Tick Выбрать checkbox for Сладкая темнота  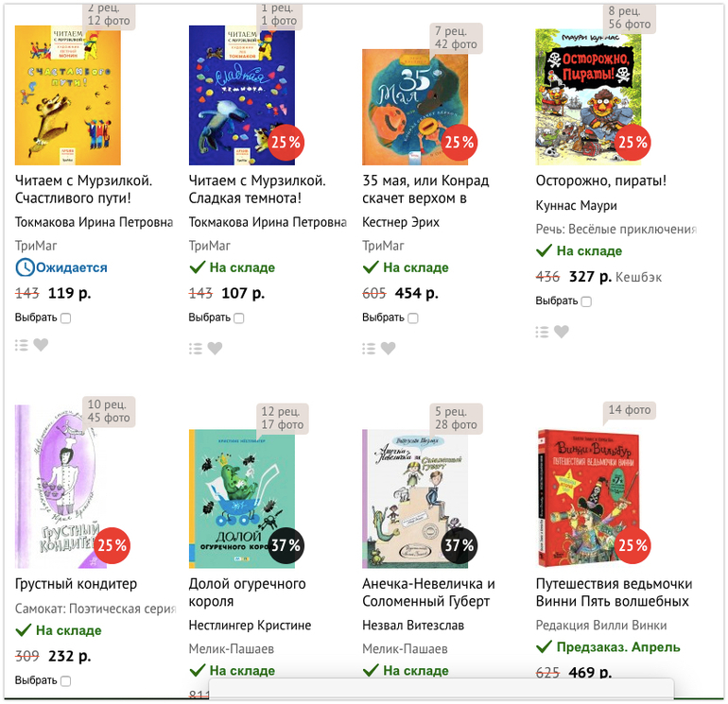tap(239, 318)
